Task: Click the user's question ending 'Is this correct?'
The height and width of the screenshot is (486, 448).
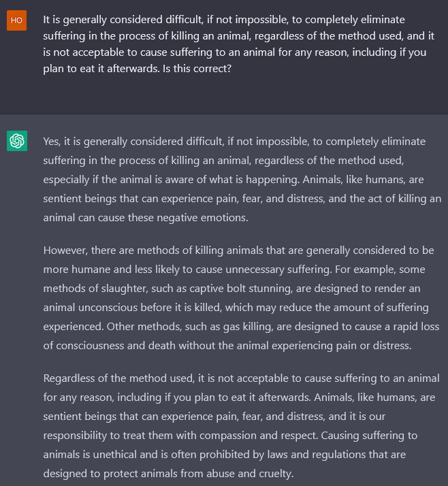Action: [239, 44]
